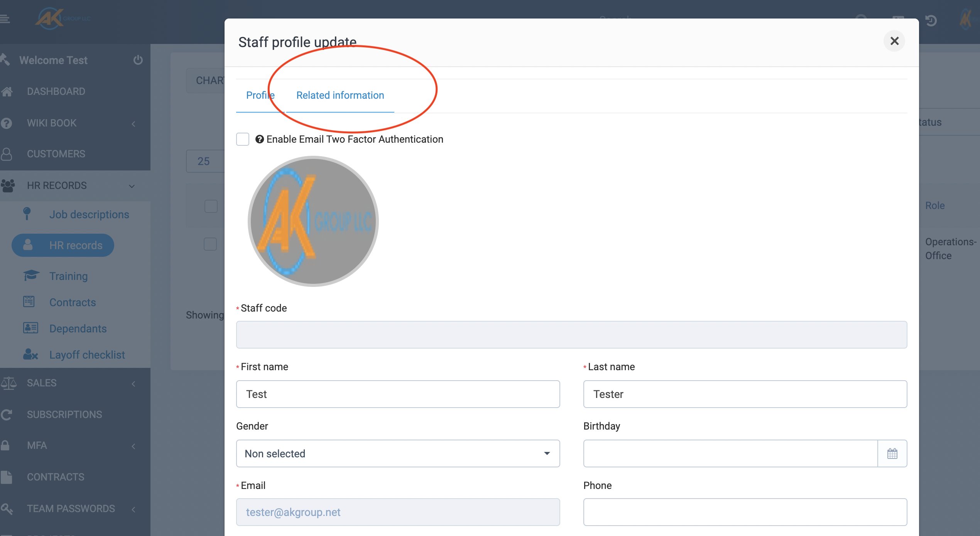The width and height of the screenshot is (980, 536).
Task: Toggle the table header select-all checkbox
Action: coord(211,206)
